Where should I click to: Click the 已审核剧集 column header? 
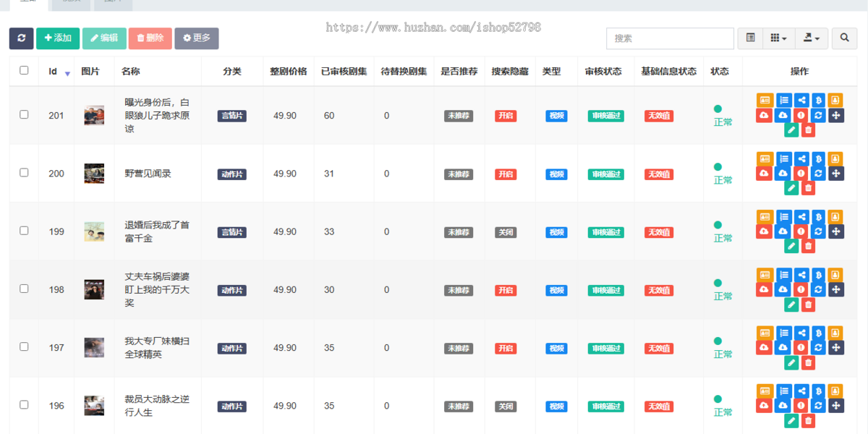[344, 72]
